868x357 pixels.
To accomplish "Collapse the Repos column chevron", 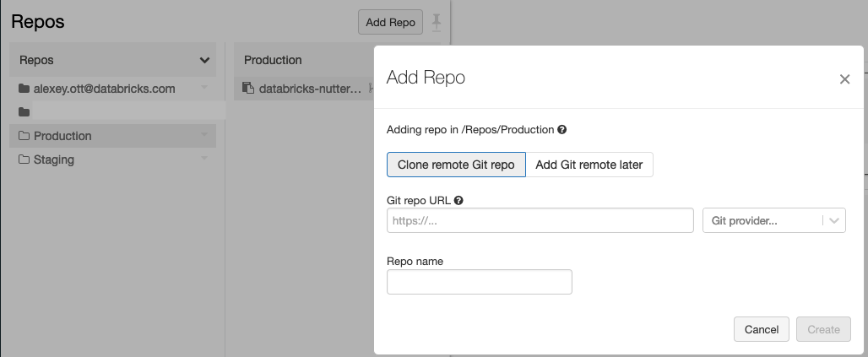I will 204,61.
